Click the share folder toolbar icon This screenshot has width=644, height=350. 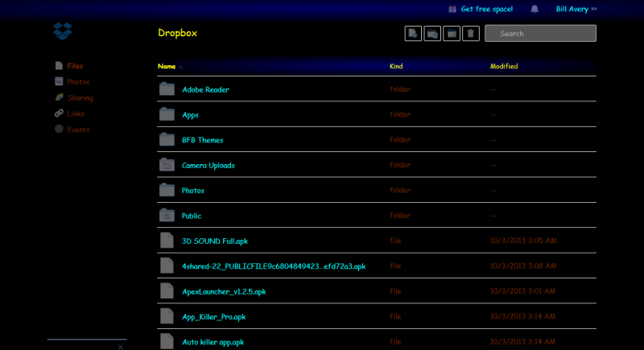click(x=452, y=33)
